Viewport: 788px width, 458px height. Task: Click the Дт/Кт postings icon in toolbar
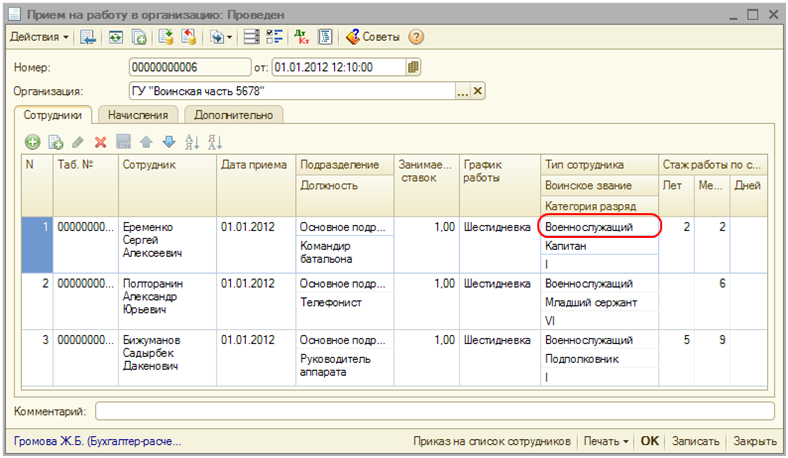pyautogui.click(x=303, y=37)
